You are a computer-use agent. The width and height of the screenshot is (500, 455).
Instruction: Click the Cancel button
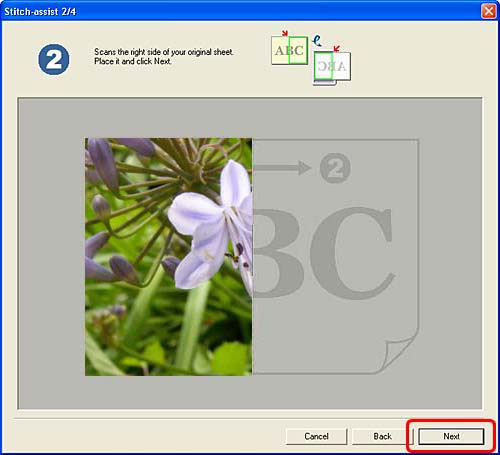316,436
